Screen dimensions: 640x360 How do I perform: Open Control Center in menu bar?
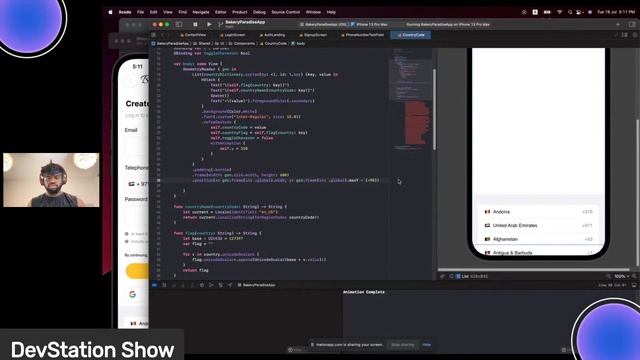point(579,12)
